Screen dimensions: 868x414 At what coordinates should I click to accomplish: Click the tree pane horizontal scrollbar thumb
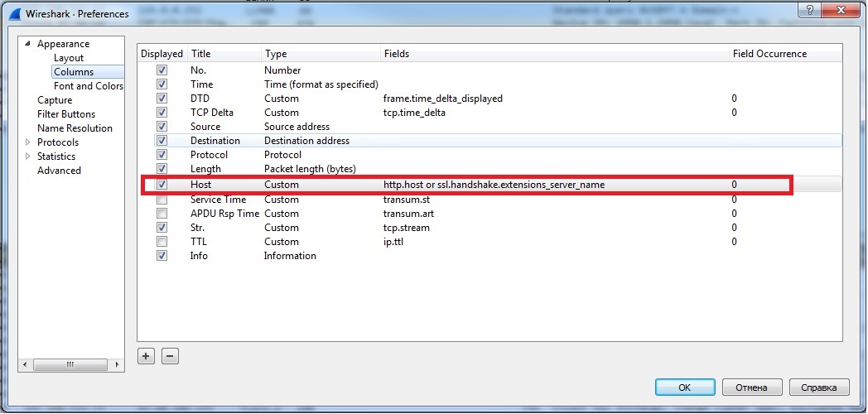(x=70, y=365)
